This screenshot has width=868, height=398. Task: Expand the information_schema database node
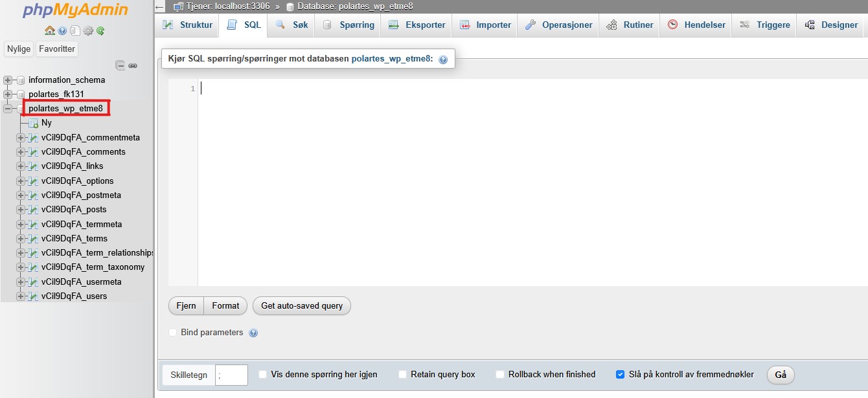click(8, 80)
